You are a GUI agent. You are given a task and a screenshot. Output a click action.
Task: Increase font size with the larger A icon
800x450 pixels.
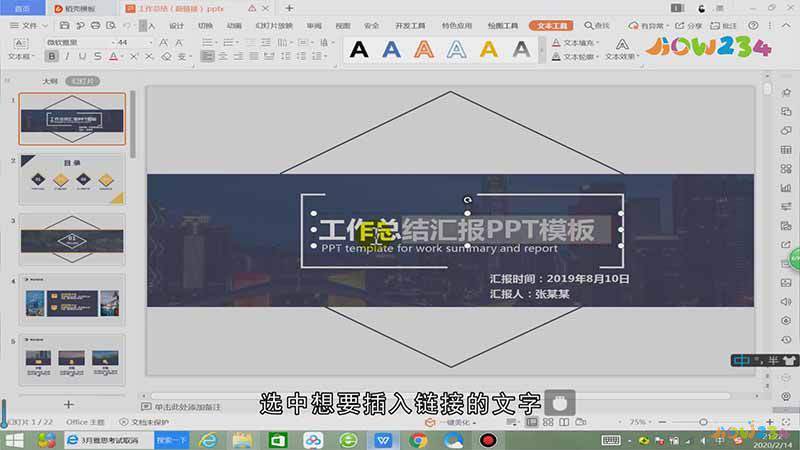[163, 42]
